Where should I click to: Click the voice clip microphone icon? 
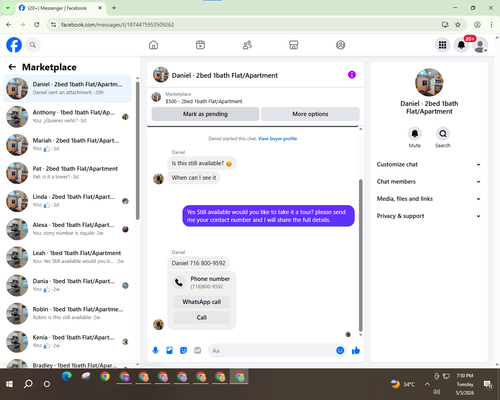click(x=155, y=350)
